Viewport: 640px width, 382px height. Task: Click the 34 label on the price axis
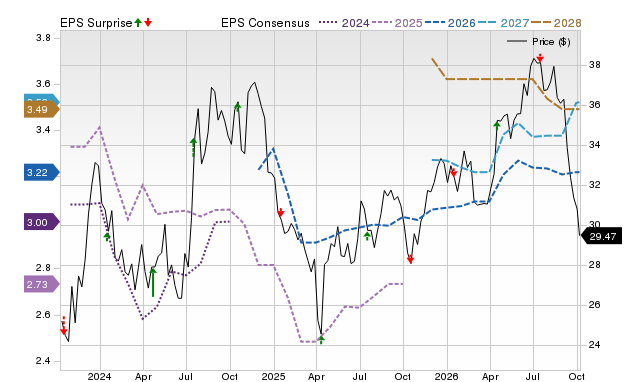(x=594, y=145)
